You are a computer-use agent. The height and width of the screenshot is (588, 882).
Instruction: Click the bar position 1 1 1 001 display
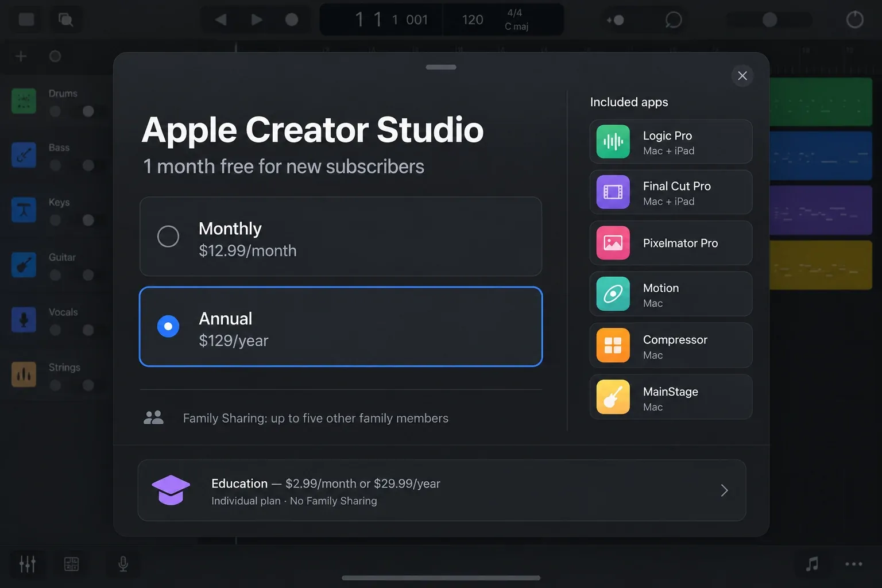[x=391, y=20]
